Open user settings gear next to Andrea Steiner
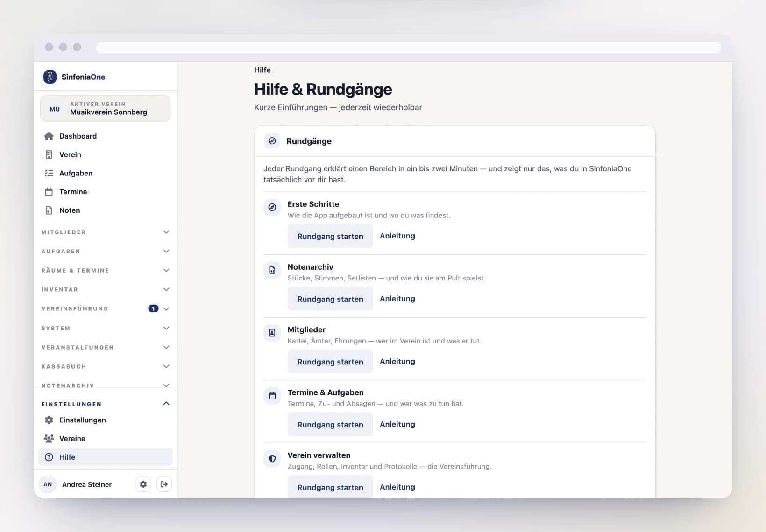Screen dimensions: 766x532 (143, 484)
